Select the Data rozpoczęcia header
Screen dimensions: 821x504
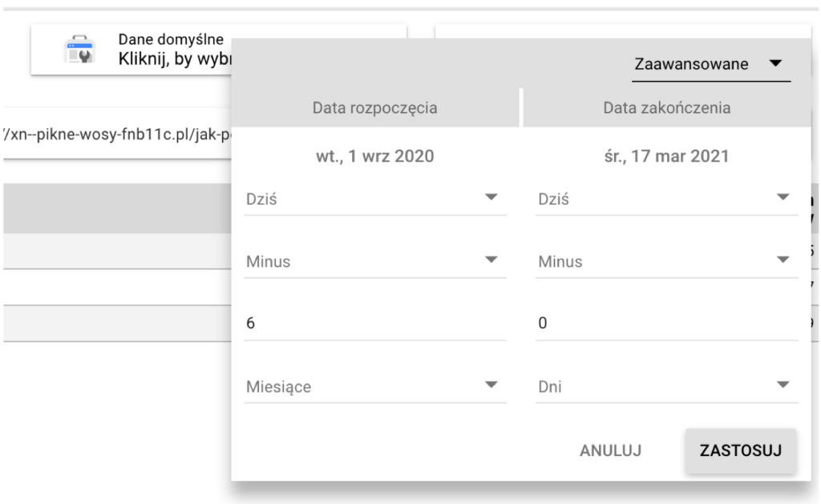tap(375, 108)
